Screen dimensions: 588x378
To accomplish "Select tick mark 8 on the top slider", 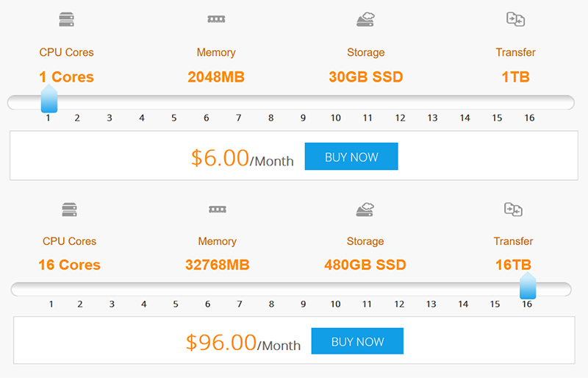I will point(270,118).
